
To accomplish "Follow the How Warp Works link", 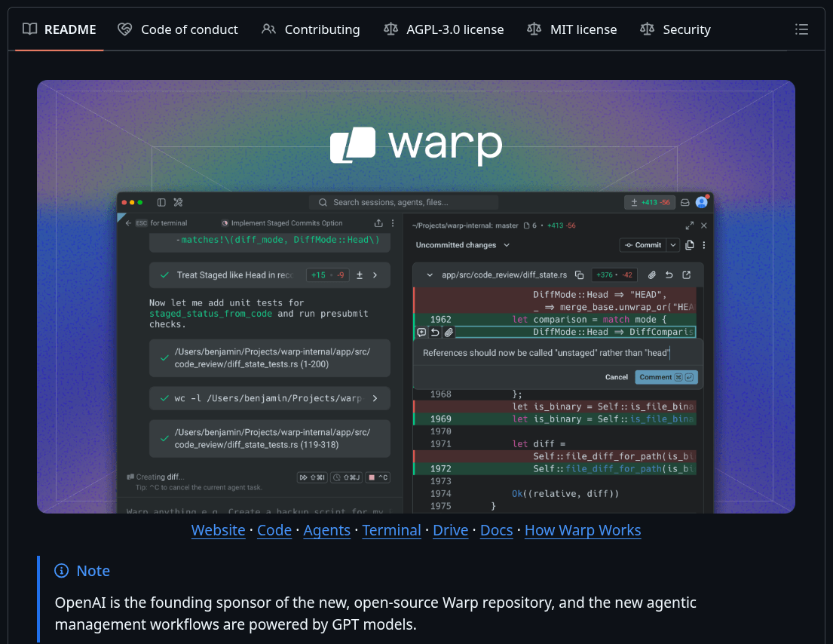I will click(583, 530).
